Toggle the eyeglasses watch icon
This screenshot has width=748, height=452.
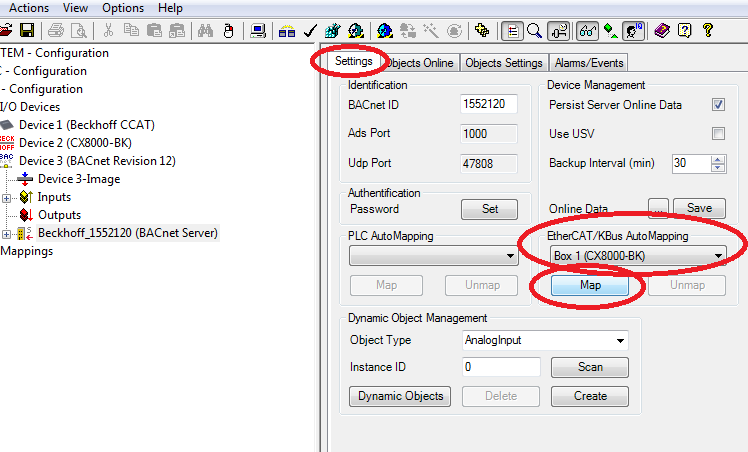[x=588, y=31]
